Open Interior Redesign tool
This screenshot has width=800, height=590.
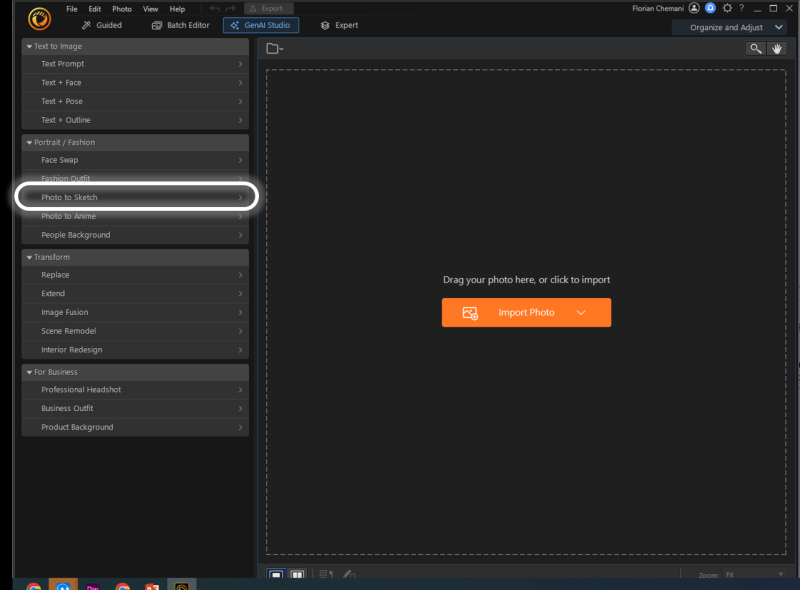135,350
